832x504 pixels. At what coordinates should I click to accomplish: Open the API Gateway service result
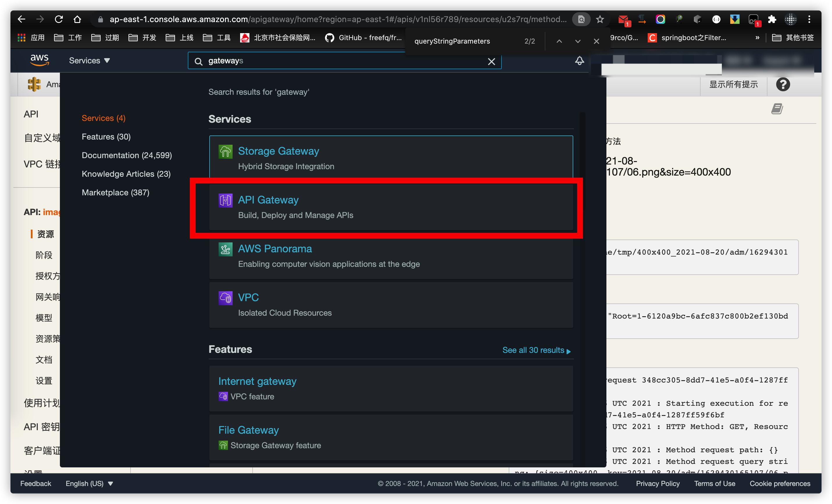391,207
